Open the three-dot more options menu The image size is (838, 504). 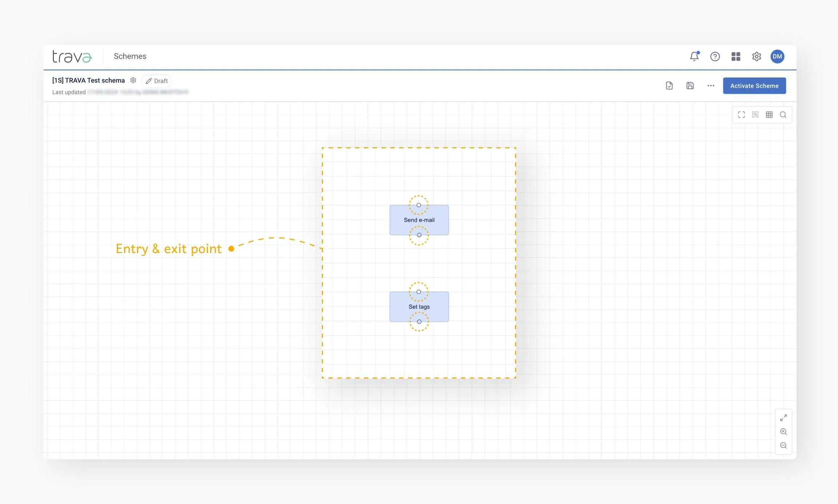(x=711, y=86)
